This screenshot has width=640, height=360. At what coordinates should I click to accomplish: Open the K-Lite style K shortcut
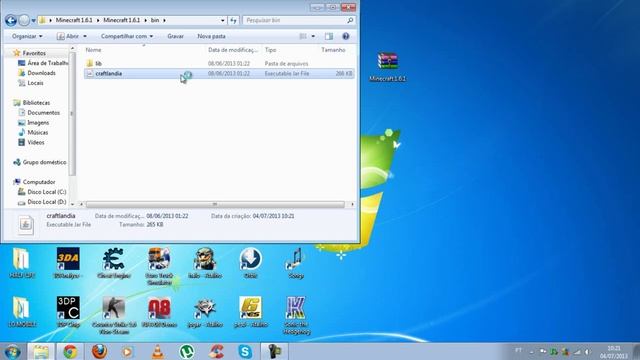click(x=296, y=315)
